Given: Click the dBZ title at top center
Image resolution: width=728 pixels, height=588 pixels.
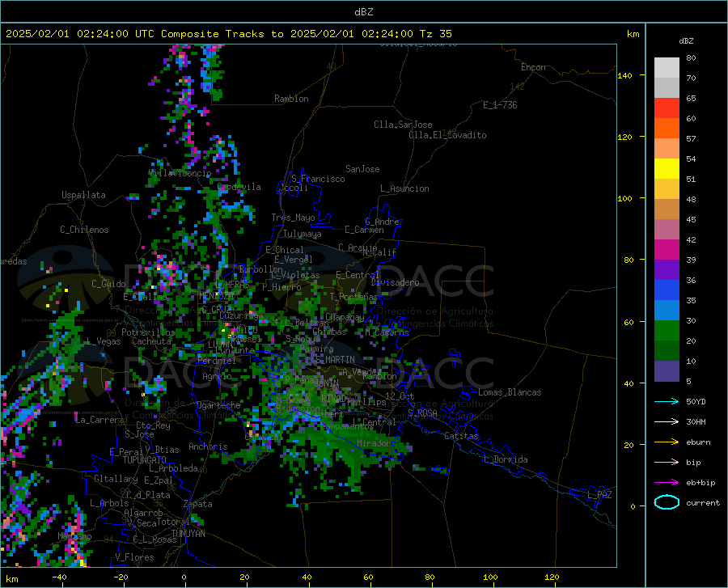Looking at the screenshot, I should [363, 12].
